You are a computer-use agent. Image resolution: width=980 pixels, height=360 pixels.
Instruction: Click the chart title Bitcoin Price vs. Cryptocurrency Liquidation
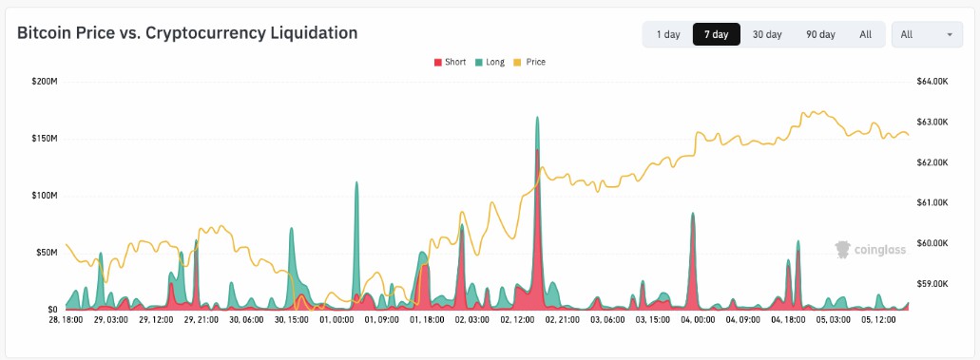click(x=187, y=33)
